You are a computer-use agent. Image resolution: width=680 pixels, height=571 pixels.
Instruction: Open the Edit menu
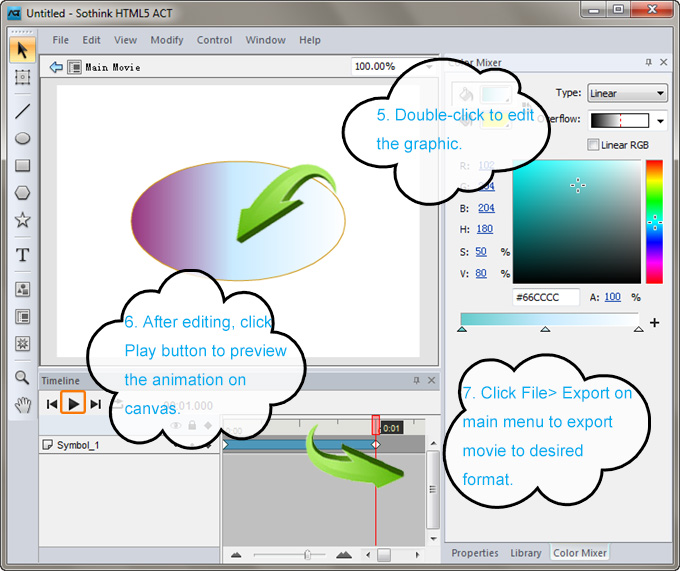tap(91, 40)
